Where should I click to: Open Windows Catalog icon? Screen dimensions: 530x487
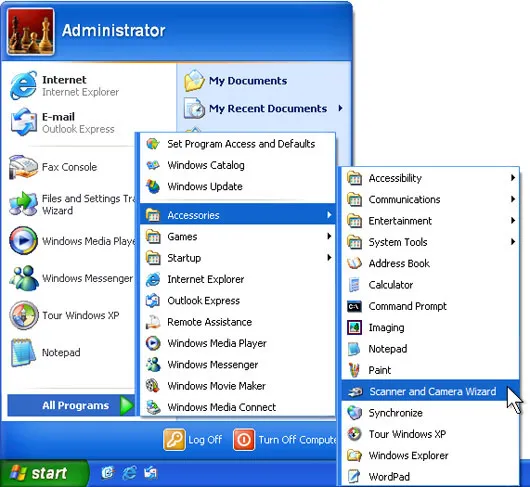153,165
